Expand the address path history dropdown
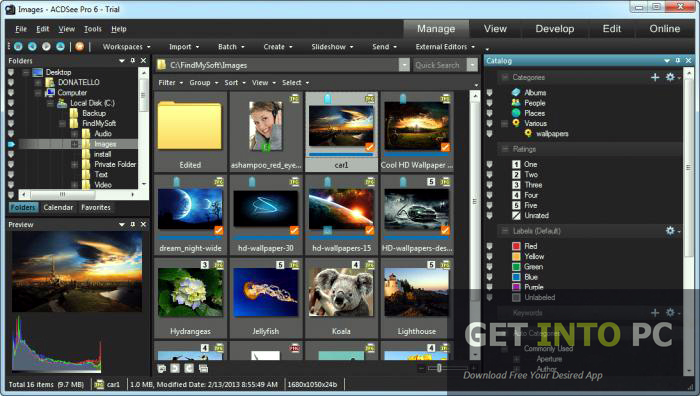This screenshot has height=396, width=700. pos(404,65)
